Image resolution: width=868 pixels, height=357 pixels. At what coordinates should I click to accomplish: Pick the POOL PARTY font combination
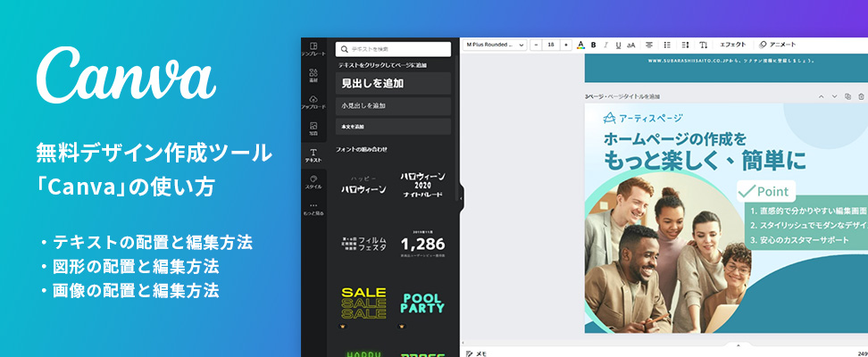[423, 303]
